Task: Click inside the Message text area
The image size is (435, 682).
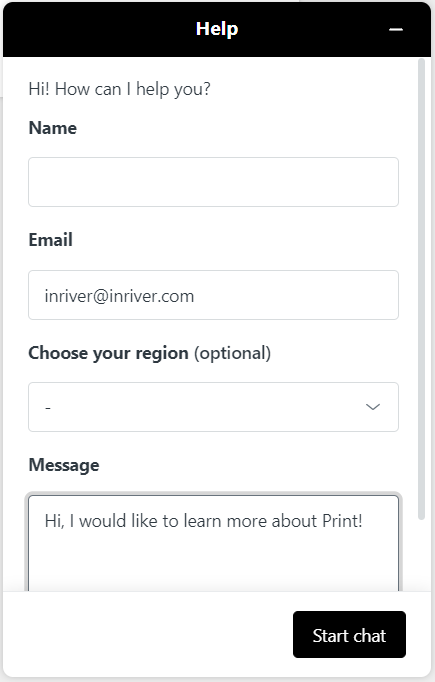Action: (213, 543)
